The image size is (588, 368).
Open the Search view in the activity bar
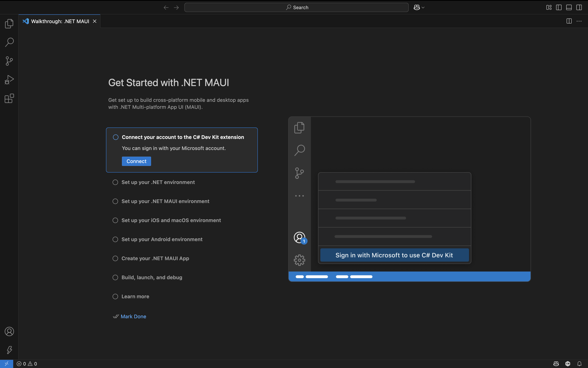[x=9, y=42]
